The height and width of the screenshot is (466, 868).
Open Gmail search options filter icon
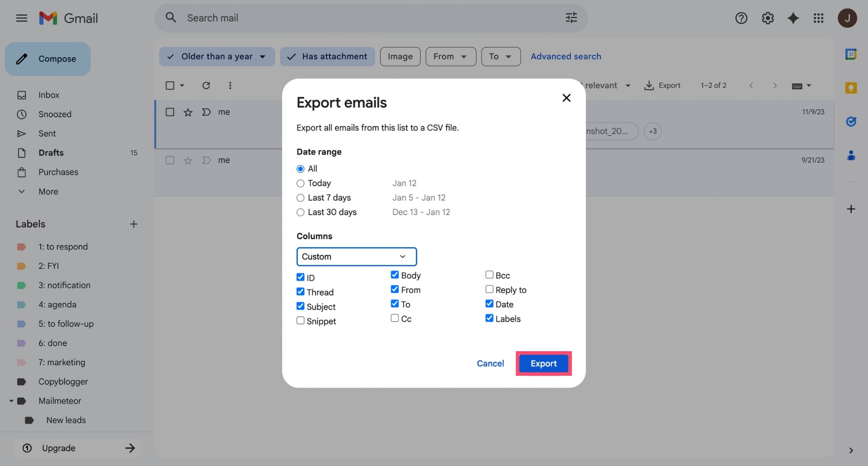[571, 18]
